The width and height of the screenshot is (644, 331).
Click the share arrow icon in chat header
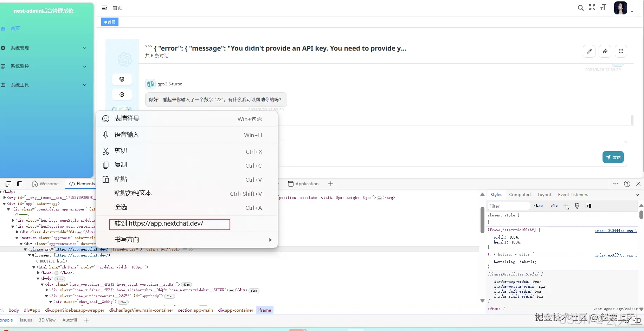(605, 51)
